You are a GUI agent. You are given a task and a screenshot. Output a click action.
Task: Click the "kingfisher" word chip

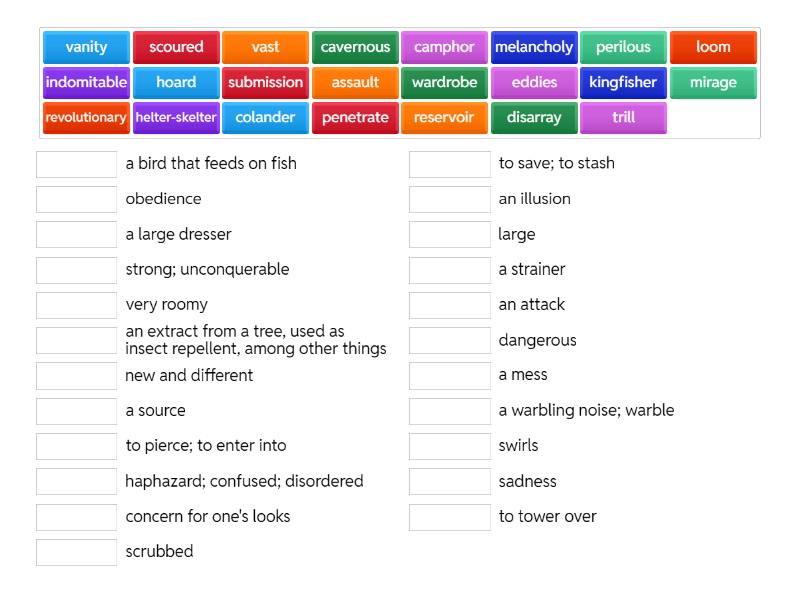tap(623, 83)
